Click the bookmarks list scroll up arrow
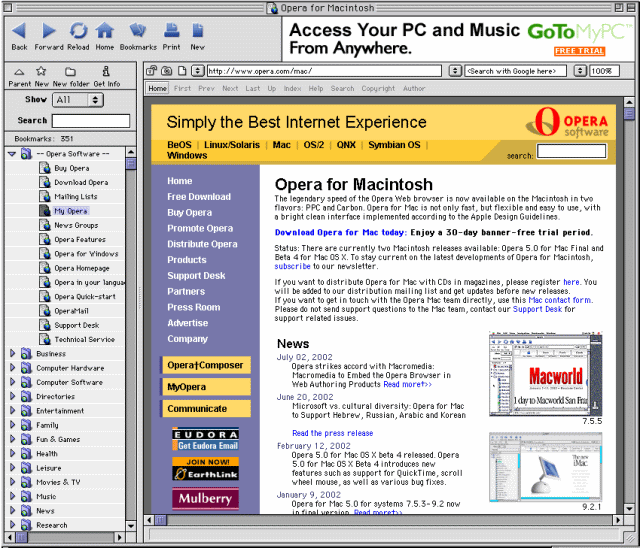This screenshot has height=548, width=640. point(131,152)
